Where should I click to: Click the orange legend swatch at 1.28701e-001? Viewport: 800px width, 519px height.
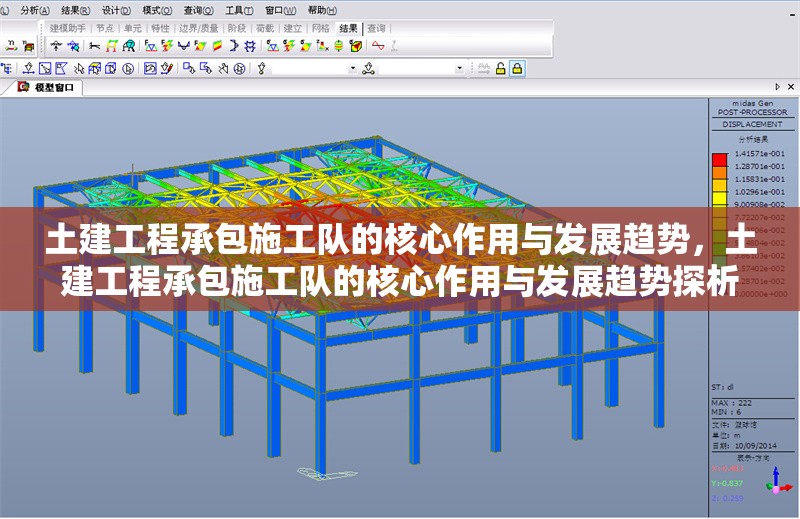click(x=719, y=172)
